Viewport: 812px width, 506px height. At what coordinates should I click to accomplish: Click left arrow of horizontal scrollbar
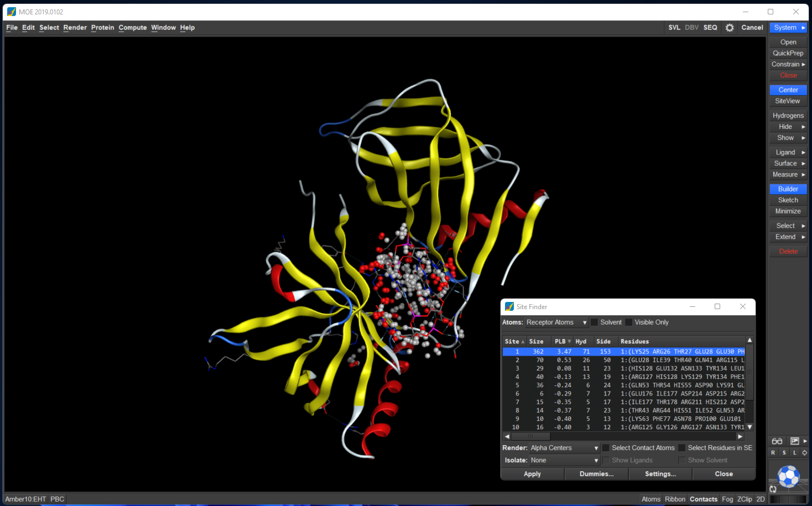point(507,436)
